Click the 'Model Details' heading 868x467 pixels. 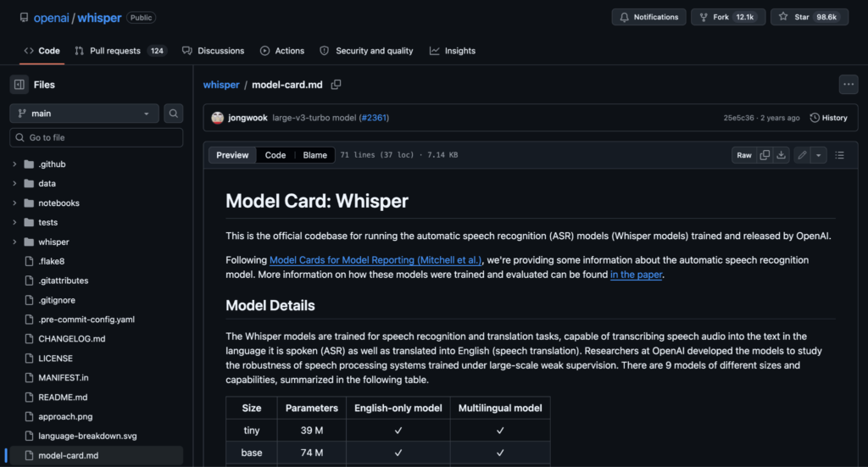click(270, 305)
